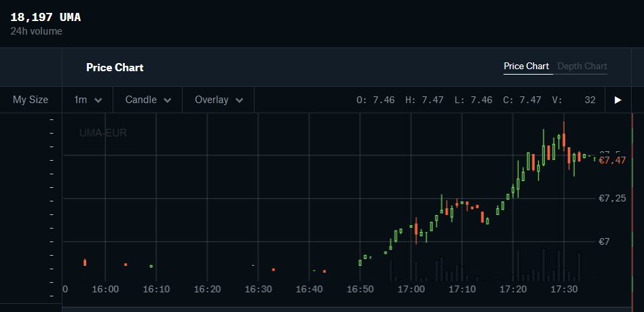Click the 18,197 UMA volume figure
This screenshot has width=644, height=312.
coord(45,17)
